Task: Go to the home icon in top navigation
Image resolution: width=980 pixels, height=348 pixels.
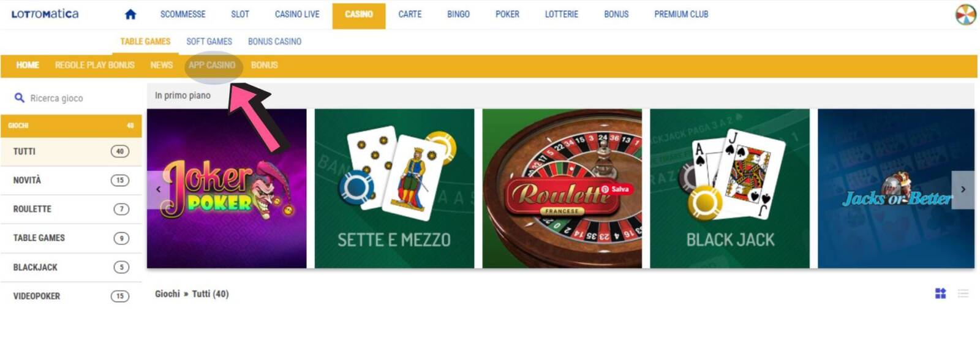Action: click(130, 14)
